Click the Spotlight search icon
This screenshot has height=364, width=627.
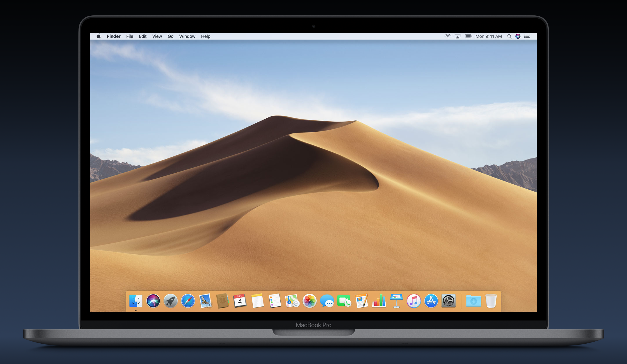[x=509, y=36]
